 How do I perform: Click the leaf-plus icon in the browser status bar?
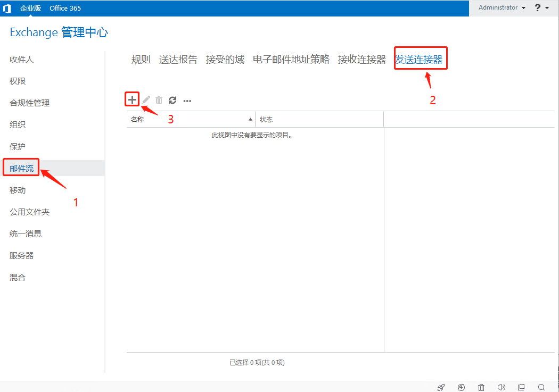coord(462,387)
